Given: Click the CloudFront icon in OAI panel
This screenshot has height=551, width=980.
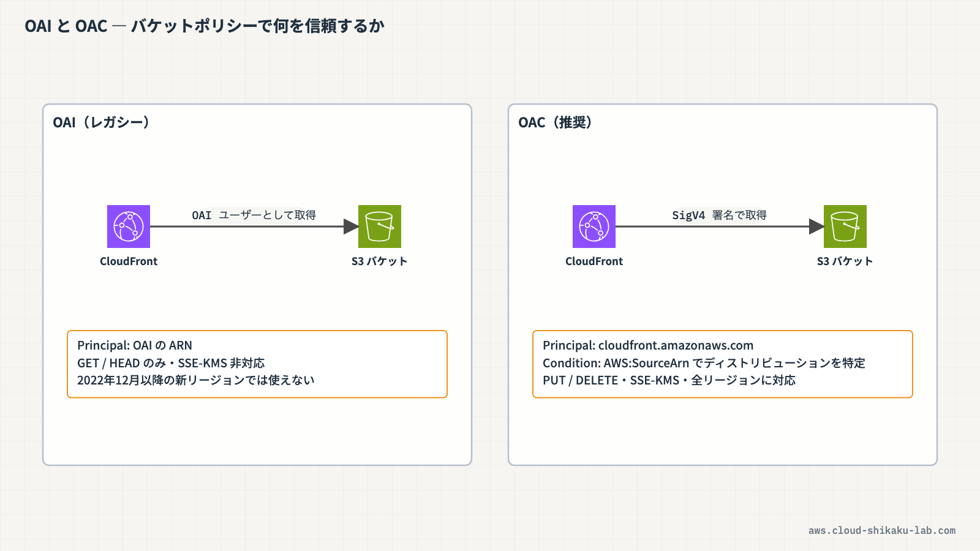Looking at the screenshot, I should (129, 227).
